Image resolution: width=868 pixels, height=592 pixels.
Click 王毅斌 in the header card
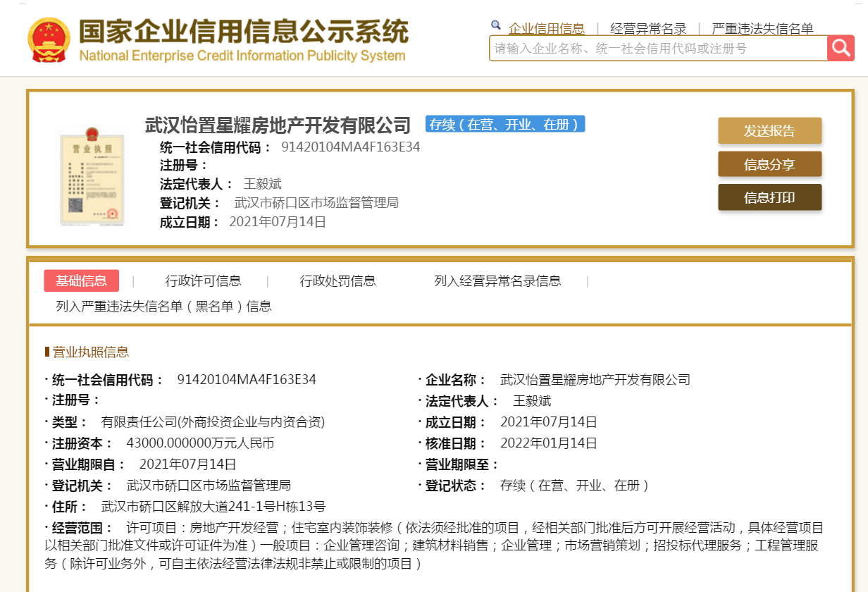tap(262, 184)
